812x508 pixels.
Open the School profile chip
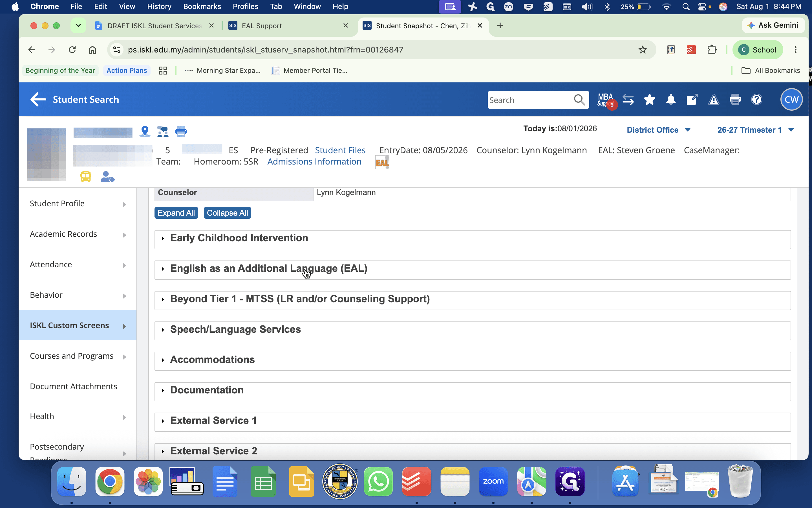[758, 50]
